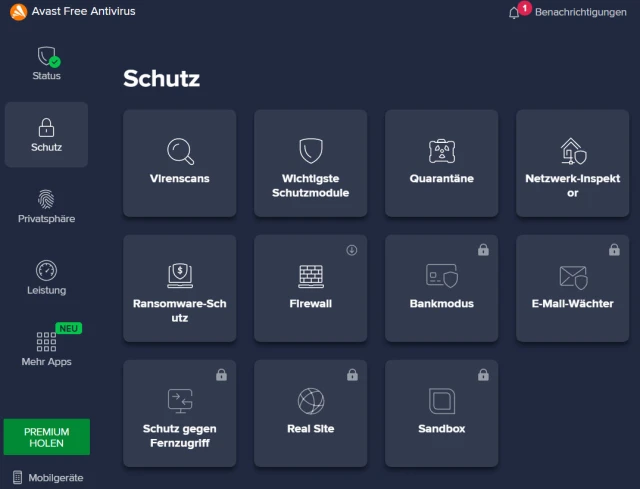Image resolution: width=640 pixels, height=489 pixels.
Task: Select the Schutz padlock sidebar icon
Action: 46,127
